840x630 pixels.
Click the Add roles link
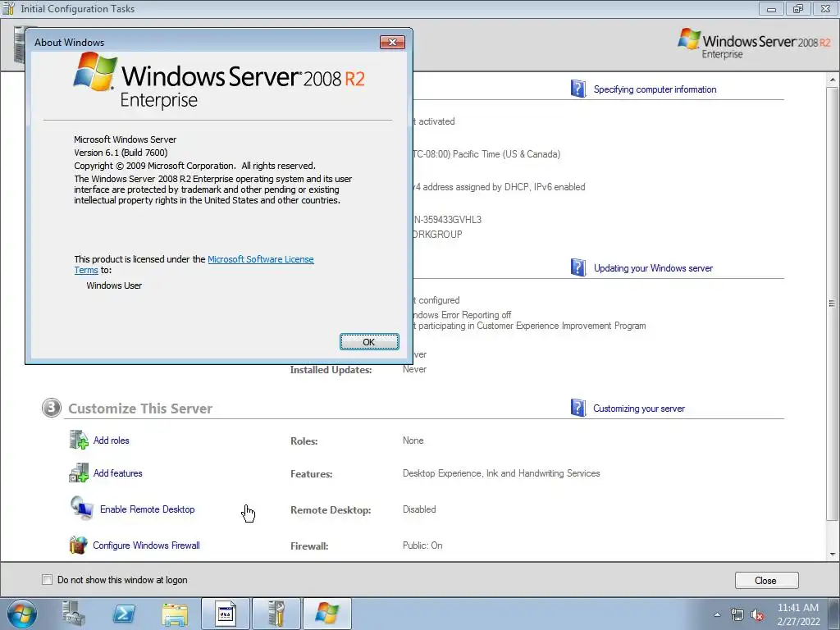tap(112, 441)
